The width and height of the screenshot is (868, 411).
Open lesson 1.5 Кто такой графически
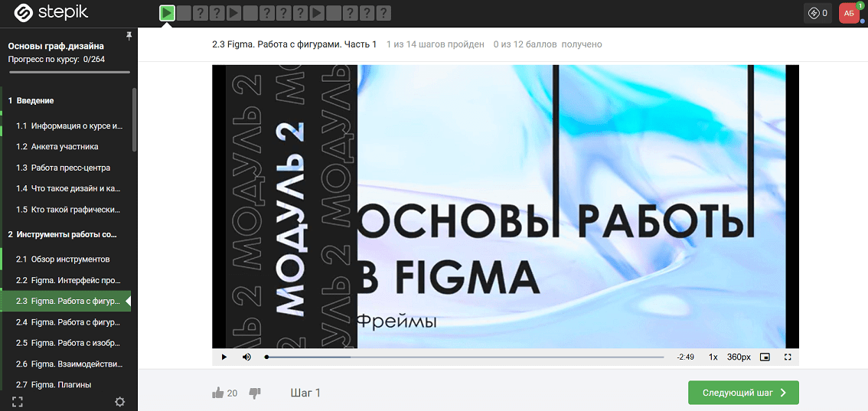67,210
